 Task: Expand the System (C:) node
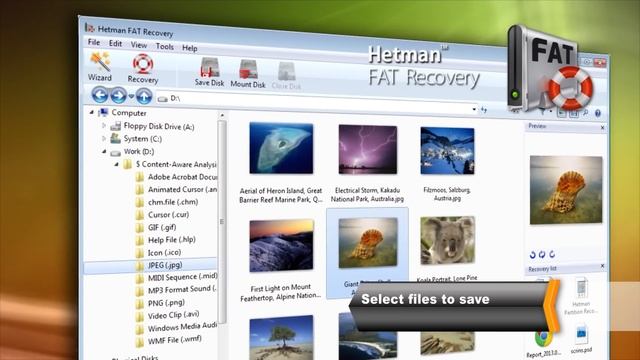104,138
